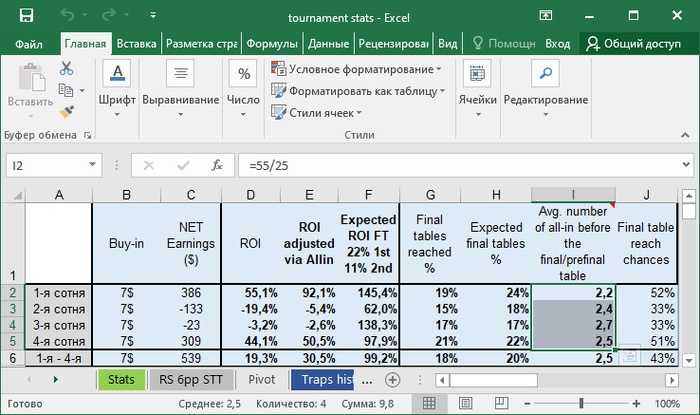
Task: Click ROI cell 55,1%
Action: (250, 293)
